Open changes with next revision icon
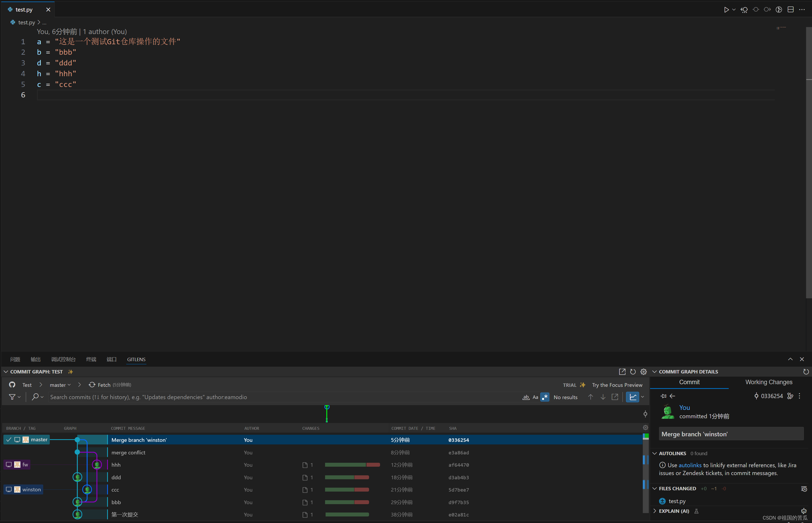The width and height of the screenshot is (812, 523). coord(767,9)
